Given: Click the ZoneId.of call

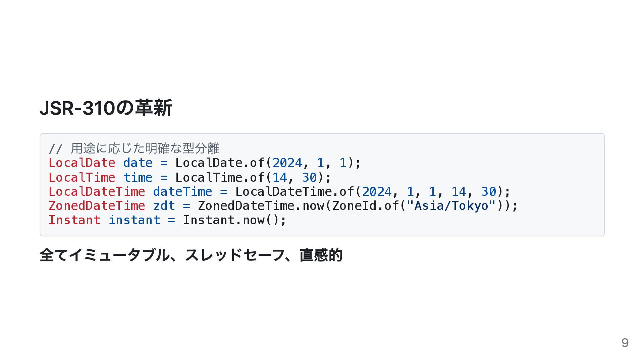Looking at the screenshot, I should click(x=365, y=206).
